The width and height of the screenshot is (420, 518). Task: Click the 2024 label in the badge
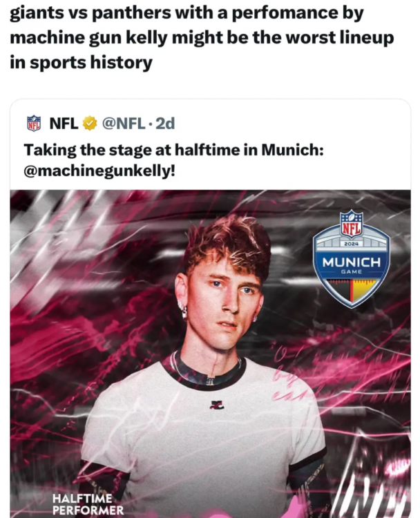point(351,243)
